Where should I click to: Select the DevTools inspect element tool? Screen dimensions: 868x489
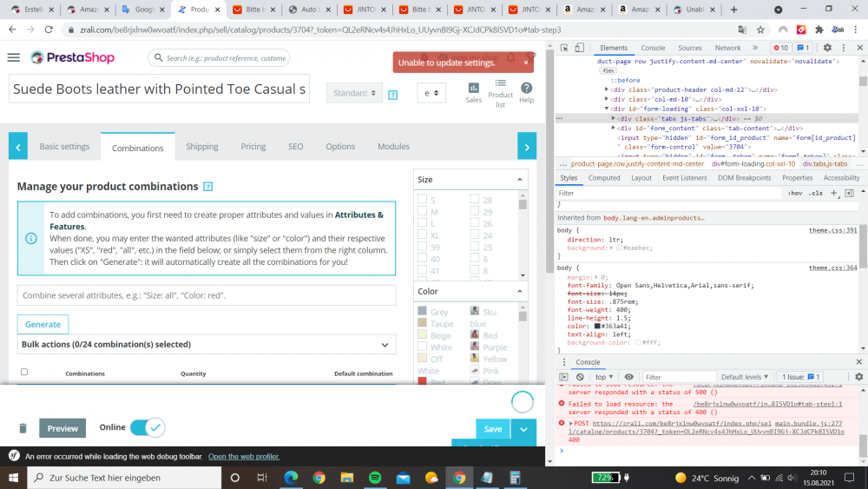(564, 48)
